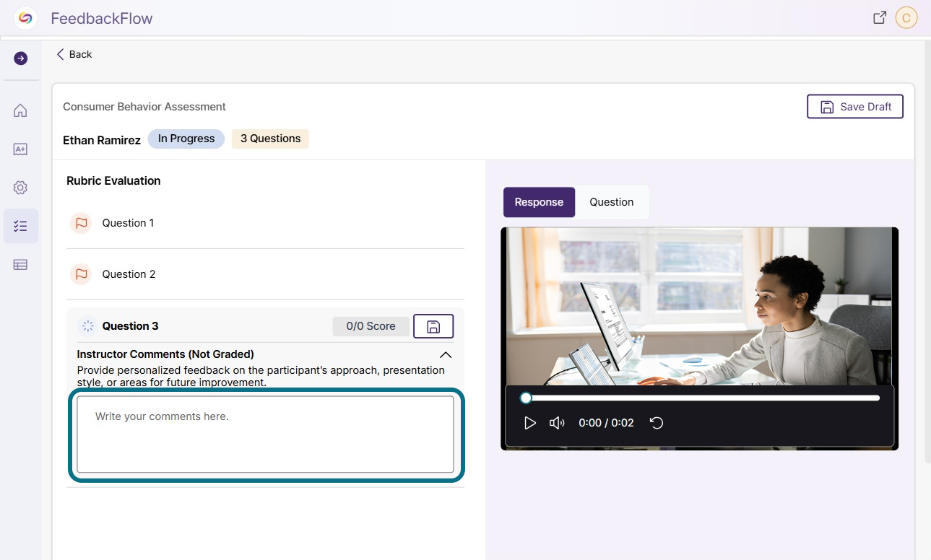The image size is (931, 560).
Task: Restart the video with the replay icon
Action: click(657, 423)
